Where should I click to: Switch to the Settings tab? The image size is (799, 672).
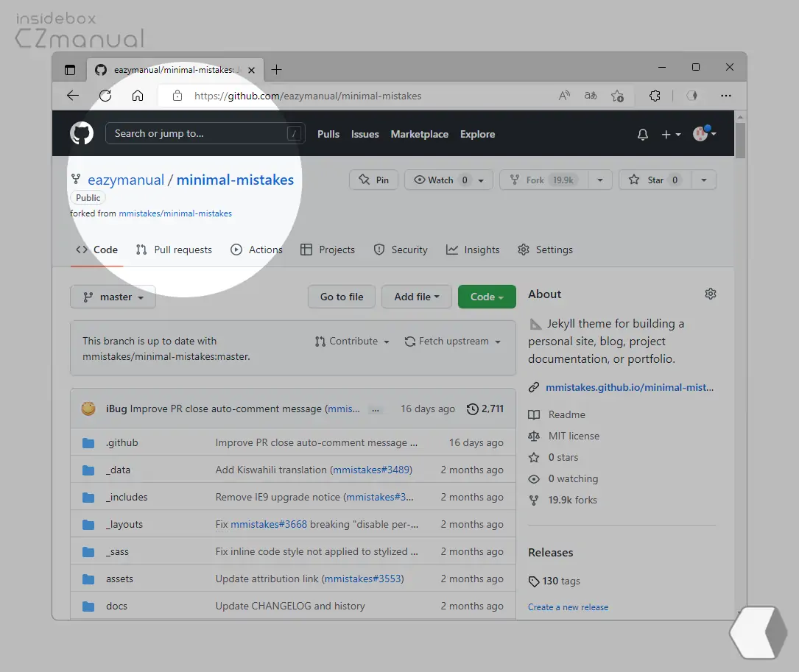pyautogui.click(x=545, y=250)
